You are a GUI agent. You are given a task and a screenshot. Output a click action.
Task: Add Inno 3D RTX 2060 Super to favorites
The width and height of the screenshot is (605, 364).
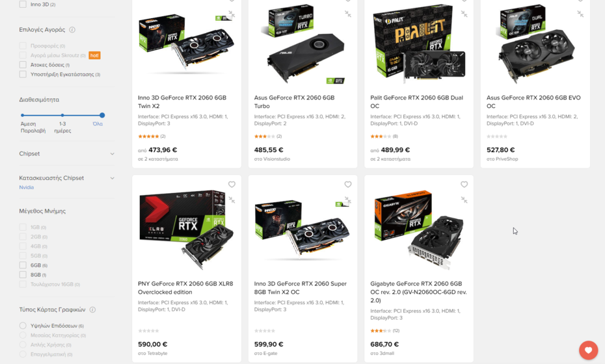tap(347, 185)
